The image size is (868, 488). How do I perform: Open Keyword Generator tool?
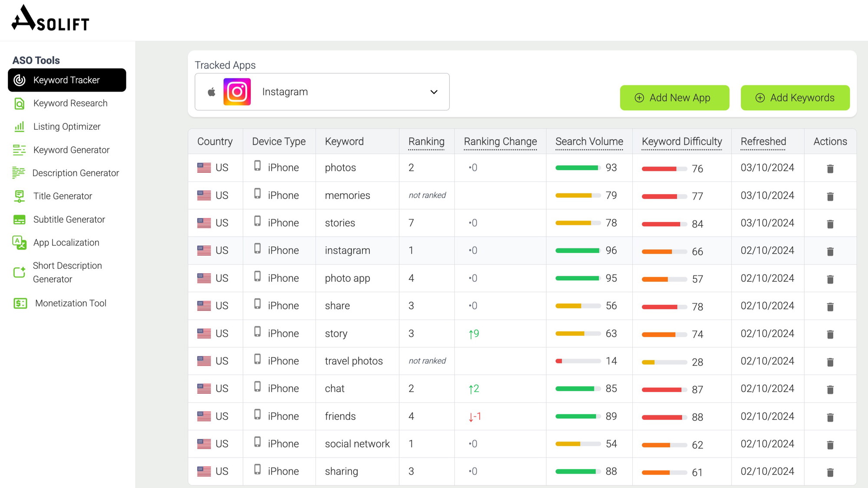(71, 150)
